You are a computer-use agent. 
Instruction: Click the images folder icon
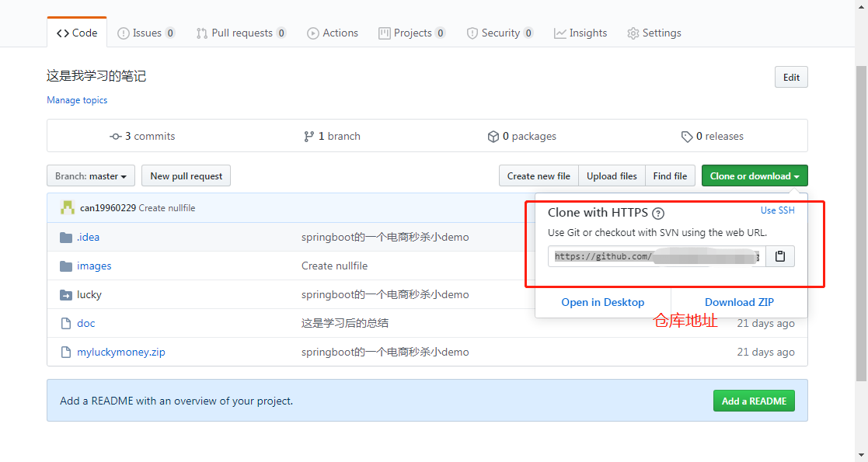coord(66,266)
